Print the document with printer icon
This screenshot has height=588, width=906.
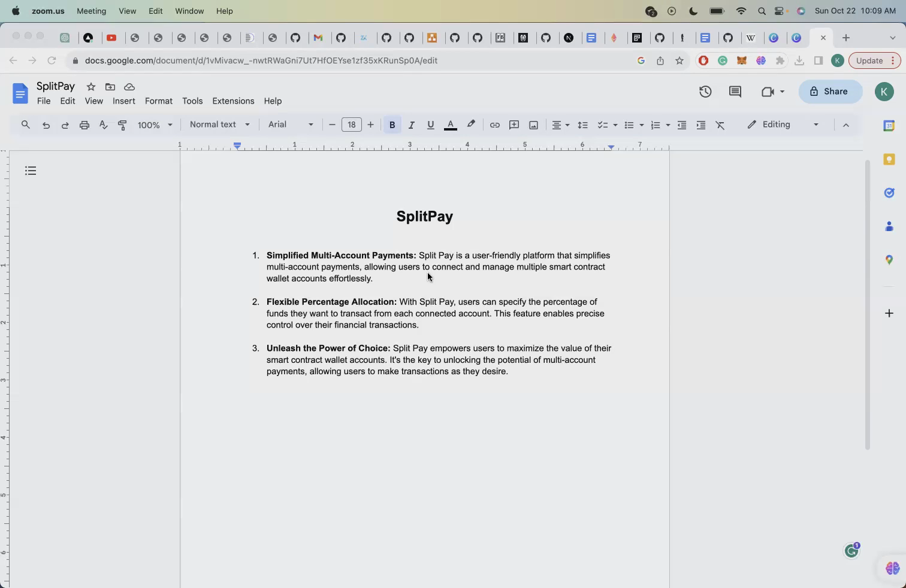84,125
